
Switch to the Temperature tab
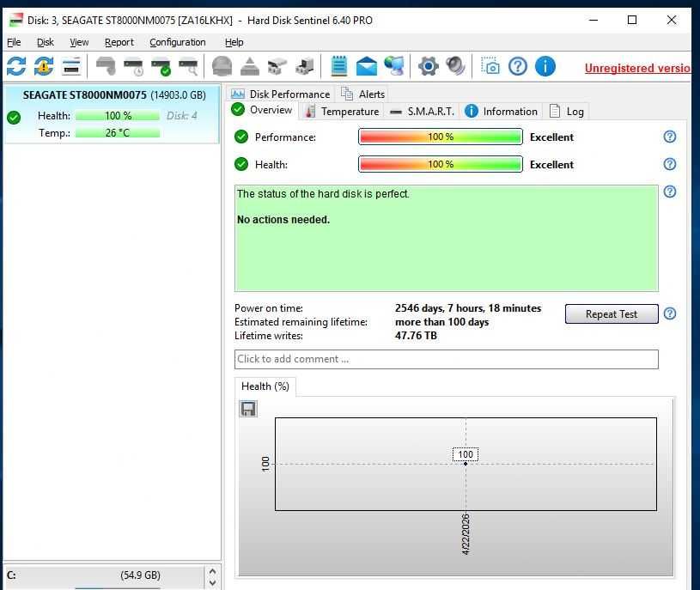pos(342,111)
